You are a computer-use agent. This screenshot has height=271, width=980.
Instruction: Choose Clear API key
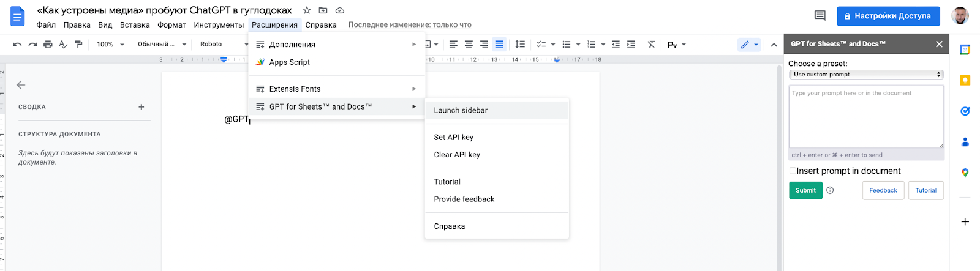coord(497,155)
